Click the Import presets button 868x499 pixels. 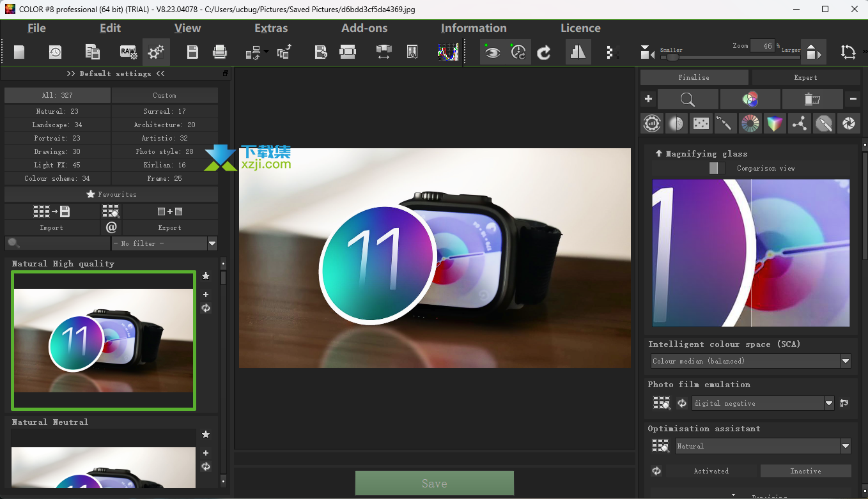52,219
